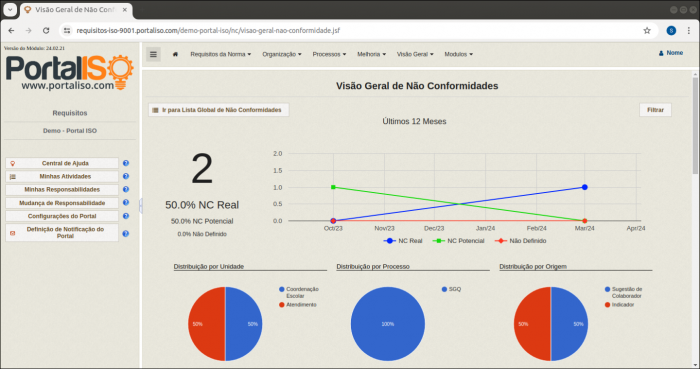Go to the home icon in navbar
This screenshot has width=700, height=369.
coord(175,54)
